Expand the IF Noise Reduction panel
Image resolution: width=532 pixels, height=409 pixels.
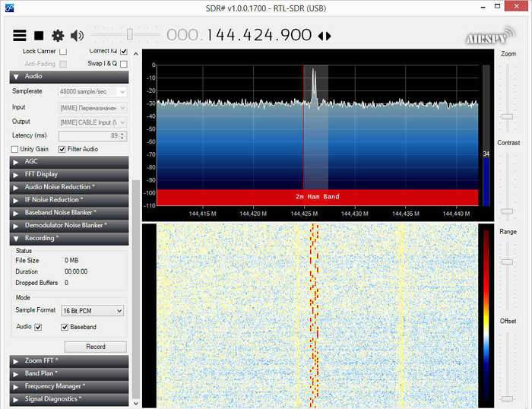(69, 200)
